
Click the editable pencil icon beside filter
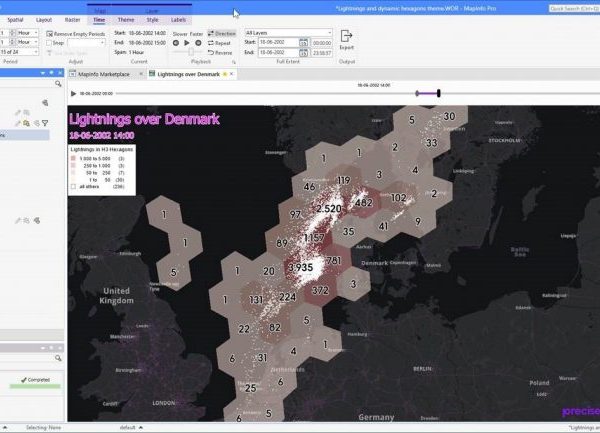click(18, 123)
